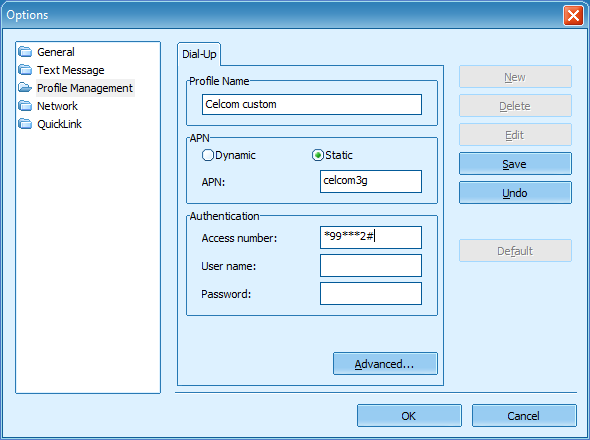Screen dimensions: 590x440
Task: Open the General settings tree item
Action: [x=56, y=52]
